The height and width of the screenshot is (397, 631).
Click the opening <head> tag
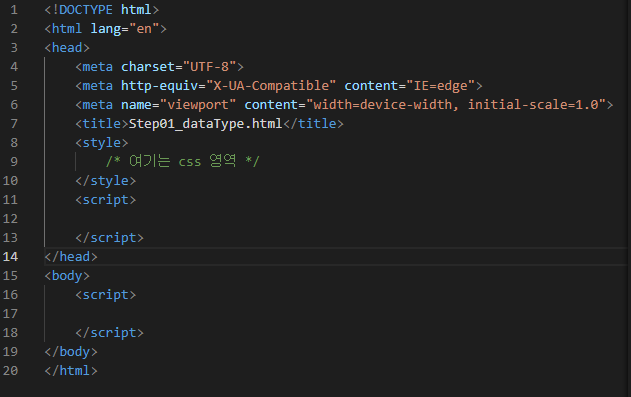[67, 48]
